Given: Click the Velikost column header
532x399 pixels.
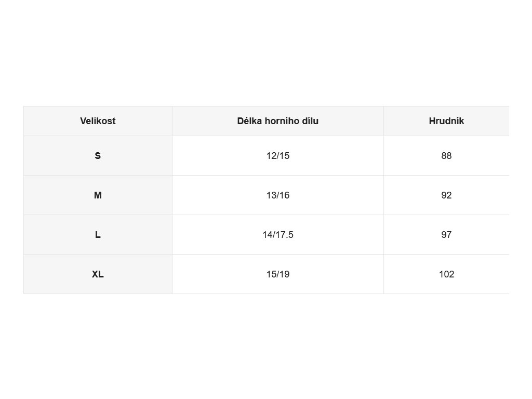Looking at the screenshot, I should [x=98, y=121].
